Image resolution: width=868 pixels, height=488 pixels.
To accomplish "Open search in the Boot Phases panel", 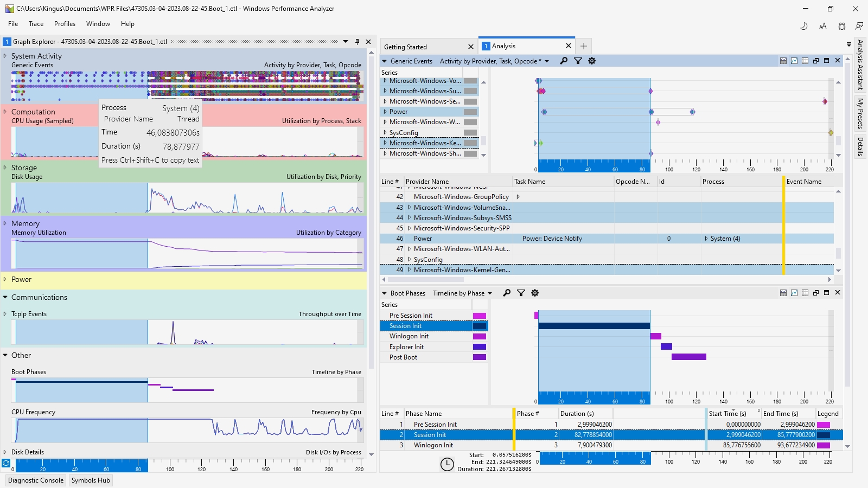I will [x=507, y=293].
